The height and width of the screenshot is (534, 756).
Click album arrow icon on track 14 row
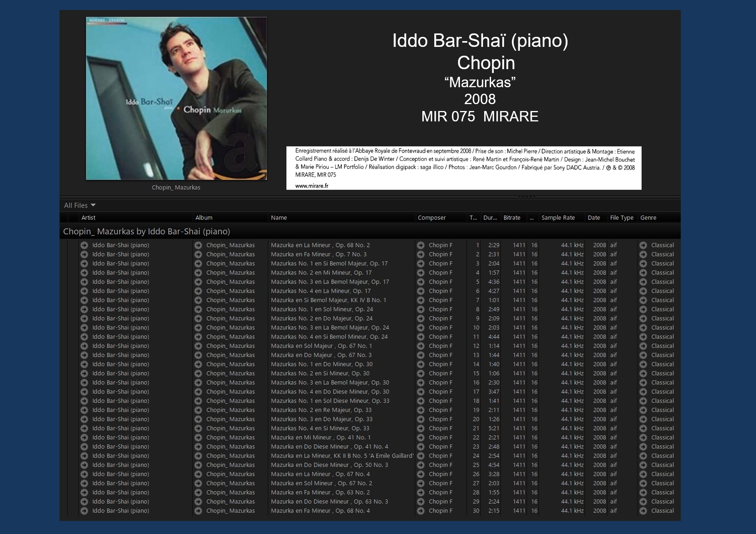point(198,364)
